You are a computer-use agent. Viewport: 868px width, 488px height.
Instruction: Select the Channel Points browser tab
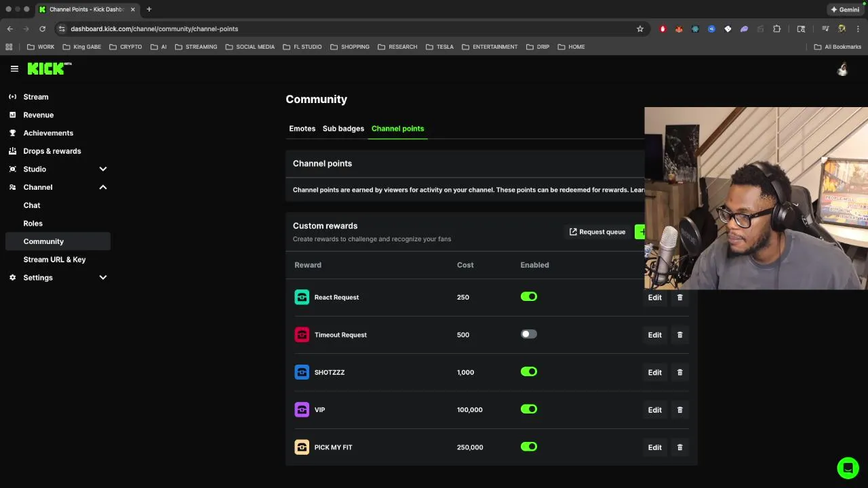87,9
